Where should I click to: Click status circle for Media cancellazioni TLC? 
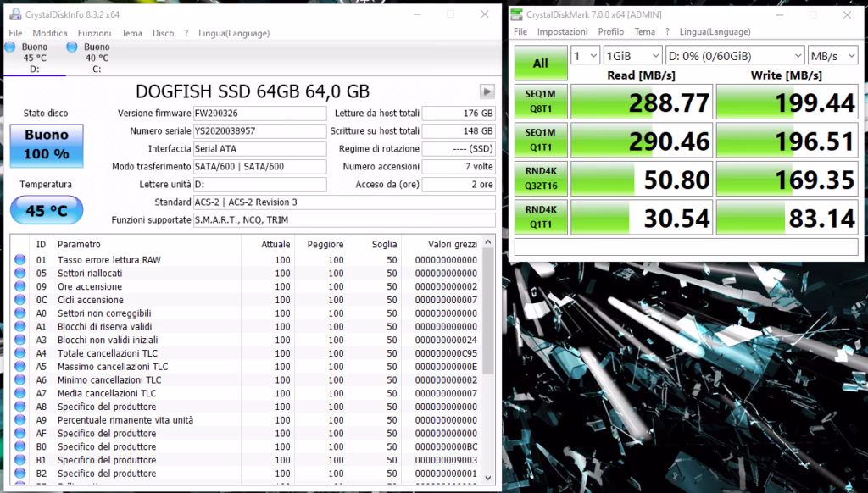click(x=20, y=393)
